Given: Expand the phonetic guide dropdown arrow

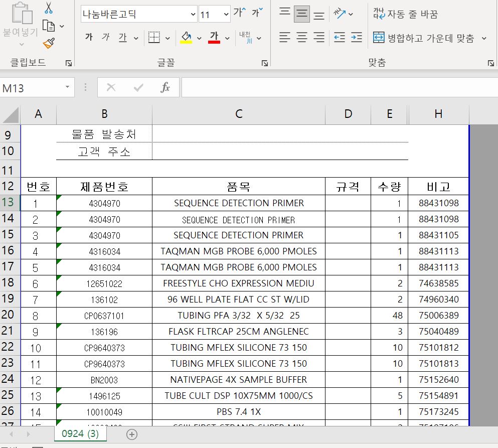Looking at the screenshot, I should point(259,39).
